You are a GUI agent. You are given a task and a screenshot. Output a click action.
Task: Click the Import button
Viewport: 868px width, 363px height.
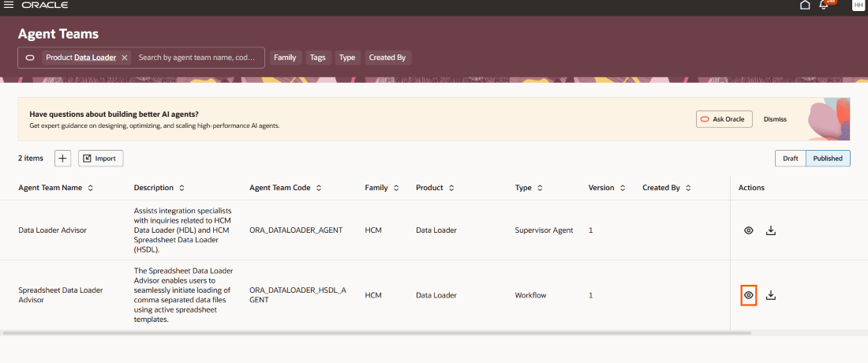pyautogui.click(x=100, y=159)
